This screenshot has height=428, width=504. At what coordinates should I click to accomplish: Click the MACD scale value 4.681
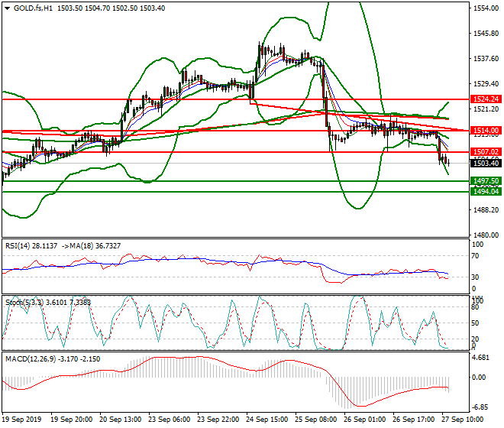tap(481, 358)
